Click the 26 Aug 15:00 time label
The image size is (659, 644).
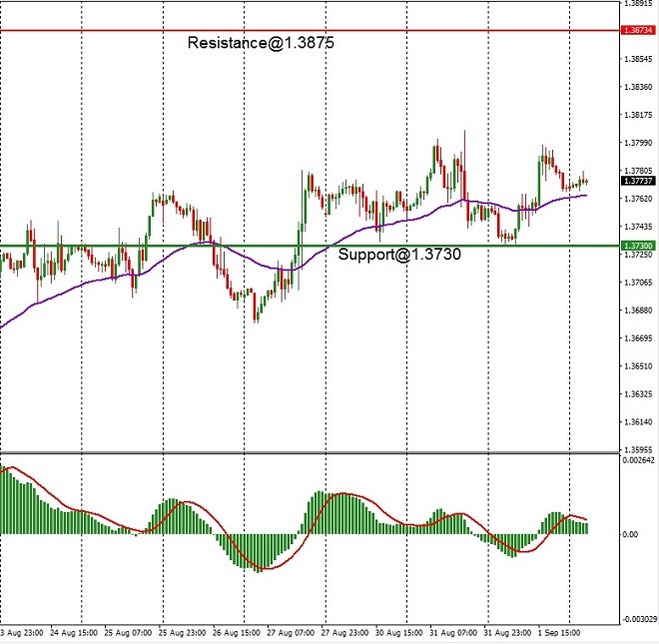click(x=237, y=633)
